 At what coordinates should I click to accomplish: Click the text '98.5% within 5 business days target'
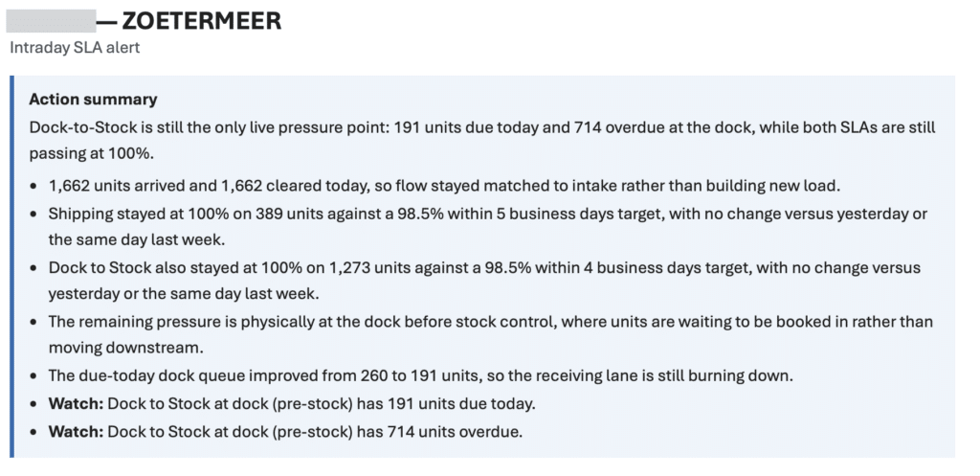506,214
